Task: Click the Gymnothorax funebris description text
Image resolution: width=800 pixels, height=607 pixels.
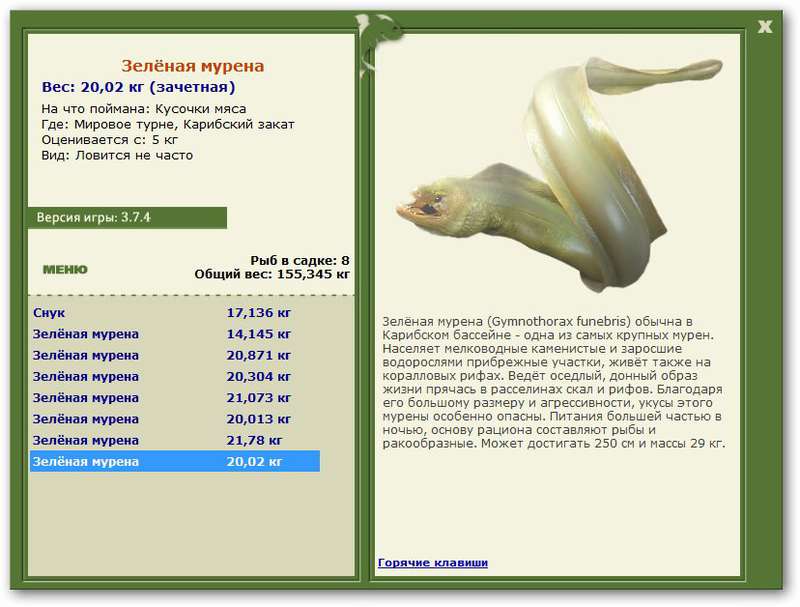Action: pyautogui.click(x=553, y=382)
